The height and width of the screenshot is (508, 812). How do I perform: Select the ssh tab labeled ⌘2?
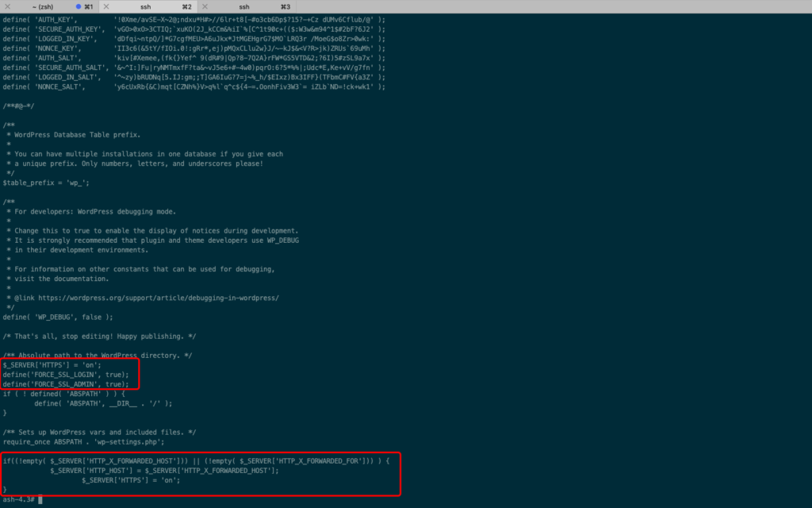coord(145,6)
